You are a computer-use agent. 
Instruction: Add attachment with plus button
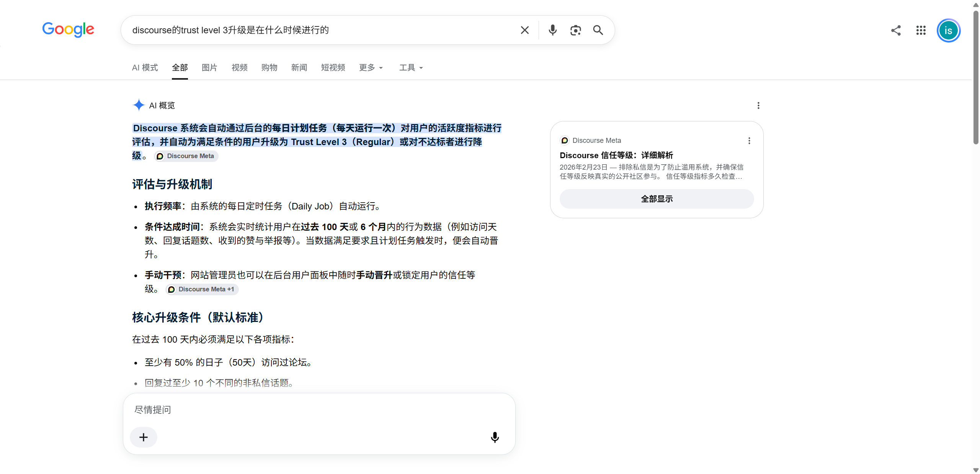[x=144, y=437]
